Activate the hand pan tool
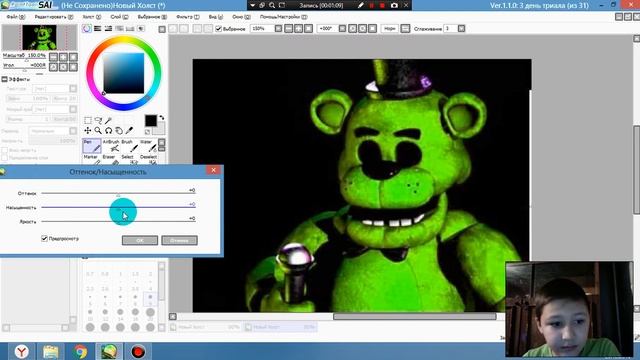 coord(119,131)
